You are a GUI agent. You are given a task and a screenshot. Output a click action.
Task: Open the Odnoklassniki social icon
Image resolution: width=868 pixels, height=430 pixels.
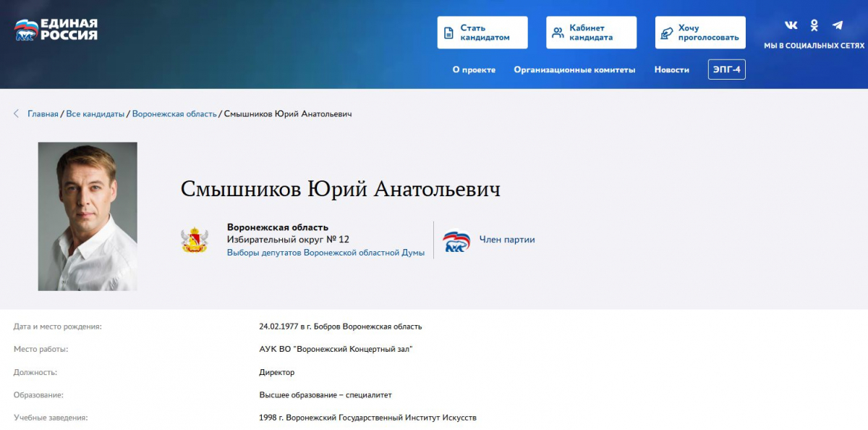pyautogui.click(x=814, y=25)
